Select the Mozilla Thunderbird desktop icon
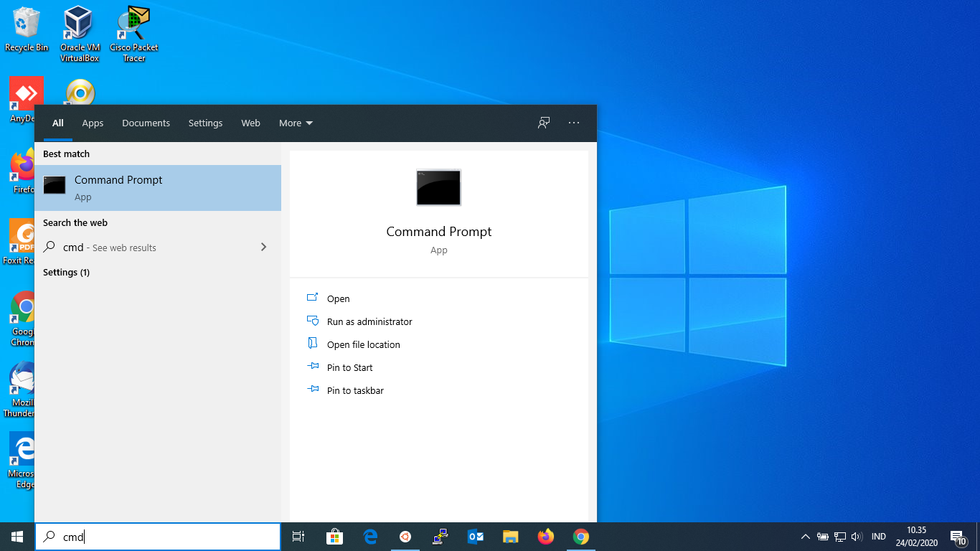This screenshot has height=551, width=980. pos(20,390)
